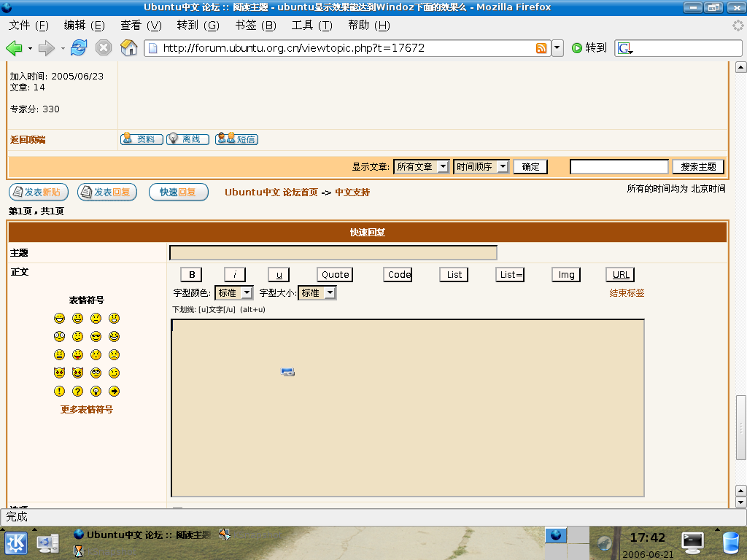
Task: Open the 字型大小 font size dropdown
Action: coord(317,293)
